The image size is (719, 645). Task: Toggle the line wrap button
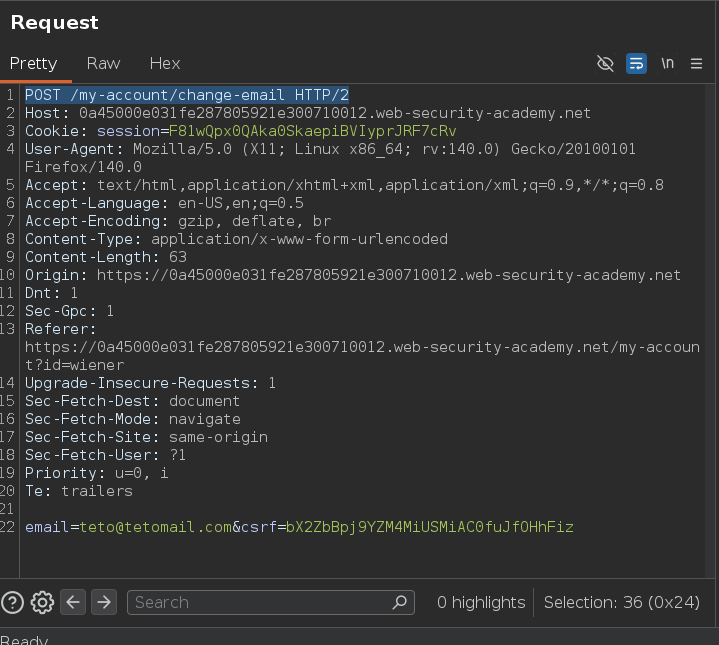pyautogui.click(x=636, y=63)
